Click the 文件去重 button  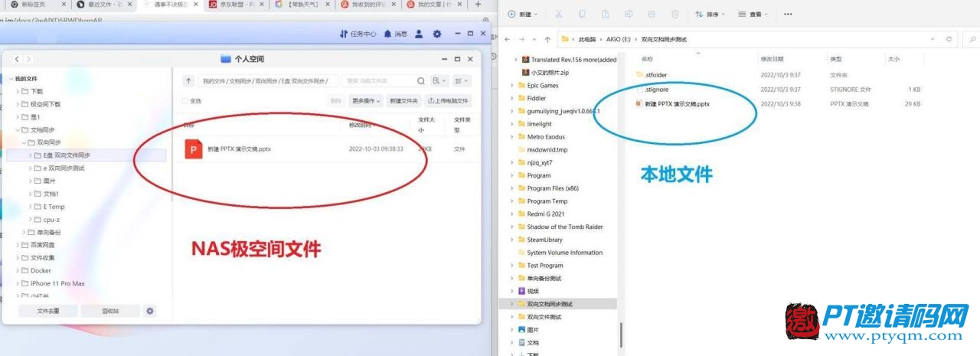47,311
